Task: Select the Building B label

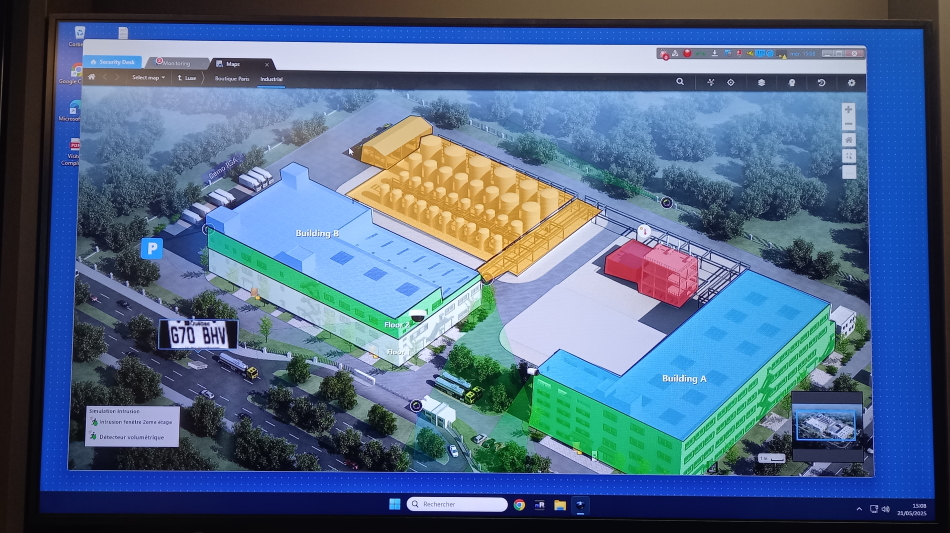Action: 317,233
